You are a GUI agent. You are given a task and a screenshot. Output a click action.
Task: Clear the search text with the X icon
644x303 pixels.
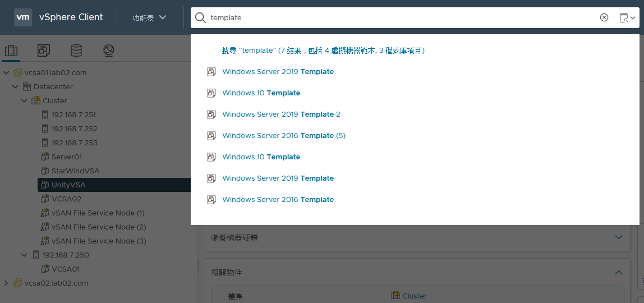[x=604, y=17]
